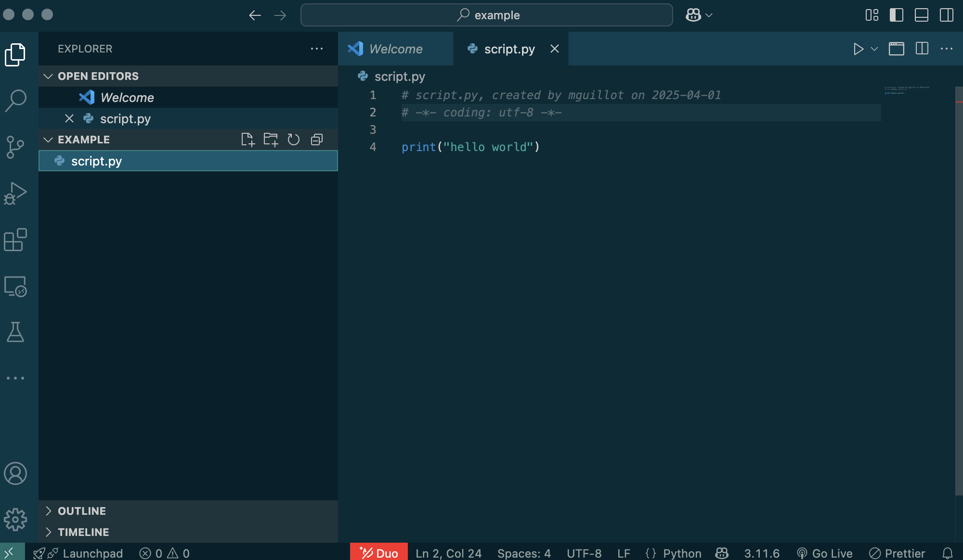Open the Run and Debug view
Image resolution: width=963 pixels, height=560 pixels.
coord(15,193)
